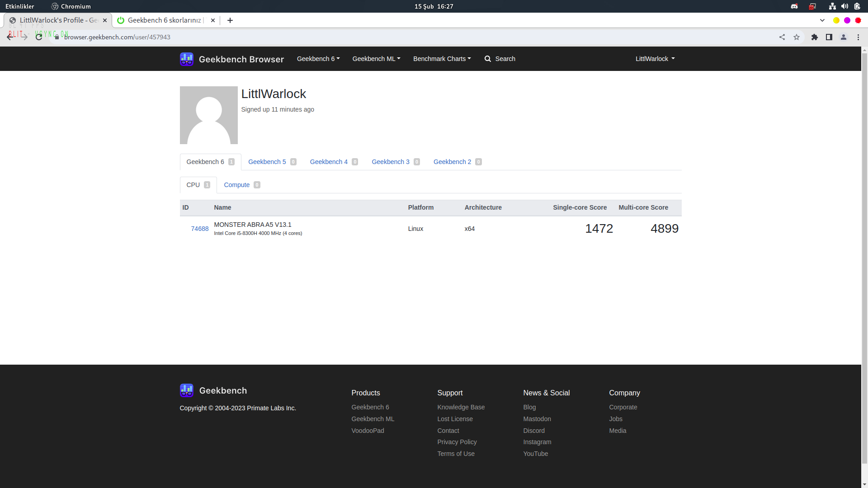Image resolution: width=868 pixels, height=488 pixels.
Task: Click the Geekbench logo icon in navbar
Action: 186,59
